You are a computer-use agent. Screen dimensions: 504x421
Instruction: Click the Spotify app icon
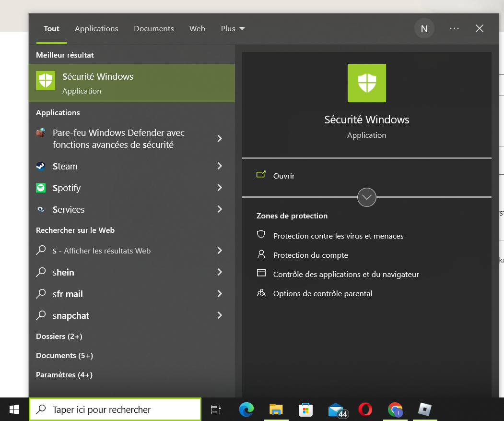point(41,188)
